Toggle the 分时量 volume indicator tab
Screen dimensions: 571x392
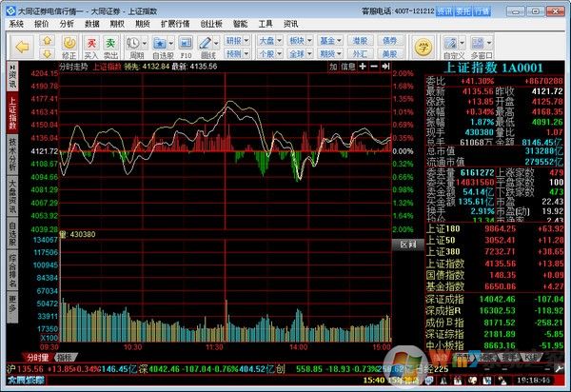point(37,357)
